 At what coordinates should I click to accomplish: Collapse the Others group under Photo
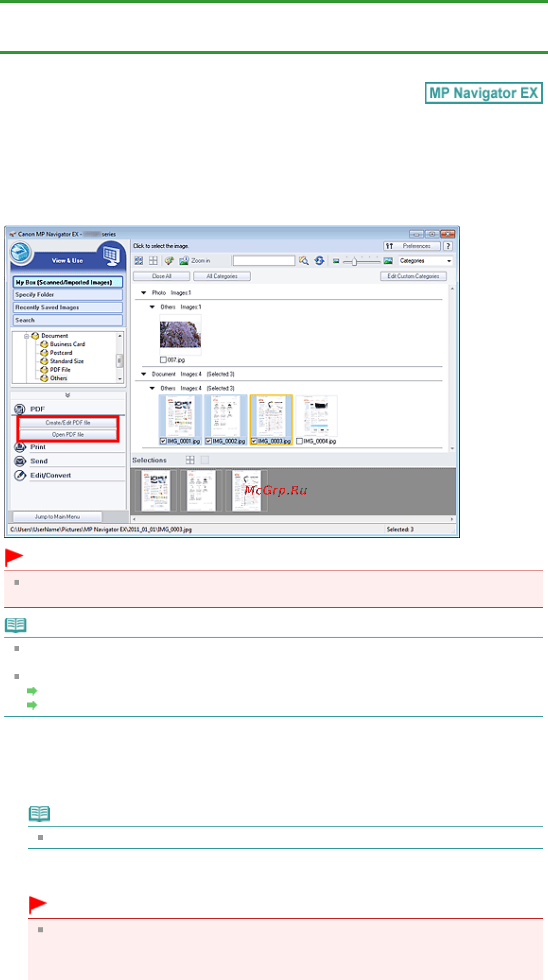coord(152,307)
